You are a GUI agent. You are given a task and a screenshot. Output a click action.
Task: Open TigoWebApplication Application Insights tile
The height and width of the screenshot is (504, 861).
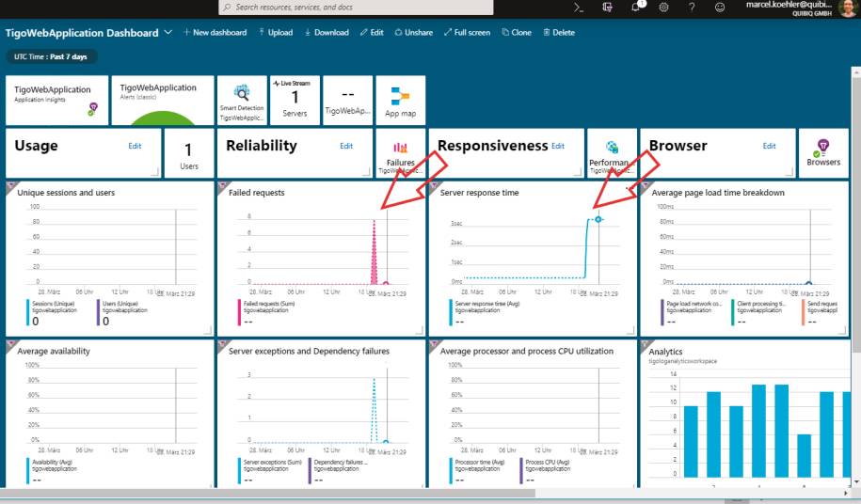pyautogui.click(x=57, y=101)
